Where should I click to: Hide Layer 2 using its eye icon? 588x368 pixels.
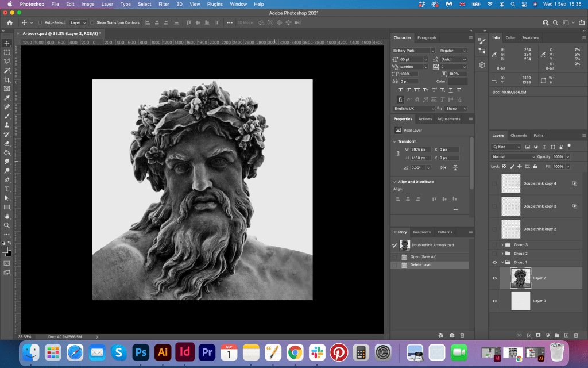point(494,278)
